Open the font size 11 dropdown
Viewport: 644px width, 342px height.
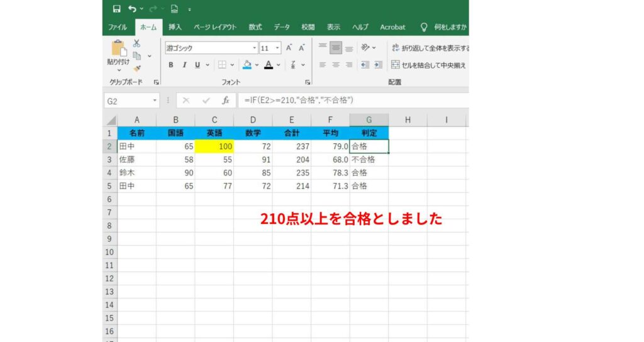(x=277, y=48)
